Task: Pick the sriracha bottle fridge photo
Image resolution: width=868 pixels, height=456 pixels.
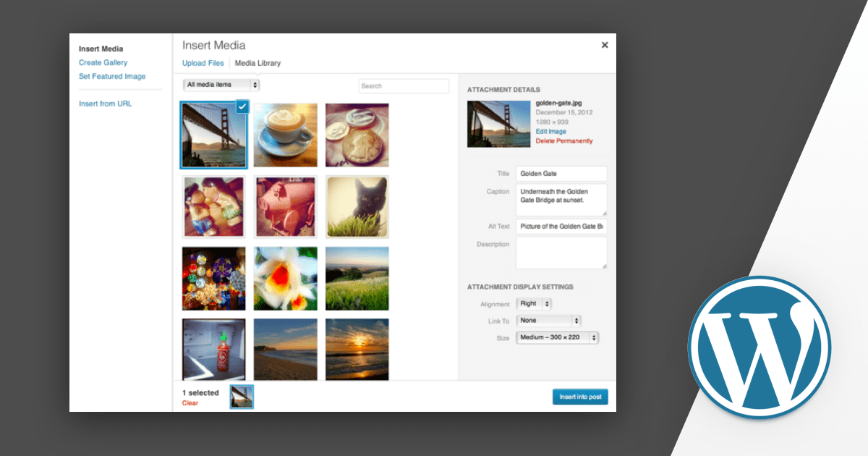Action: point(213,349)
